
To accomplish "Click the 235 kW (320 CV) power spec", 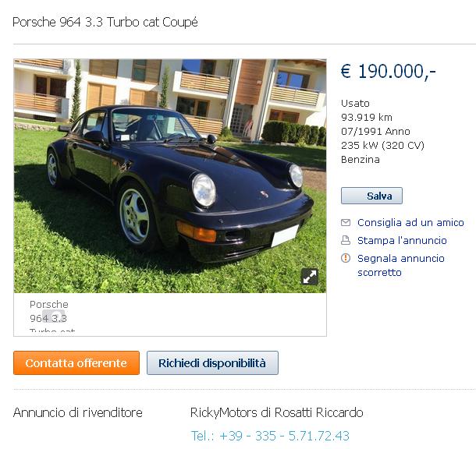I will pyautogui.click(x=382, y=146).
